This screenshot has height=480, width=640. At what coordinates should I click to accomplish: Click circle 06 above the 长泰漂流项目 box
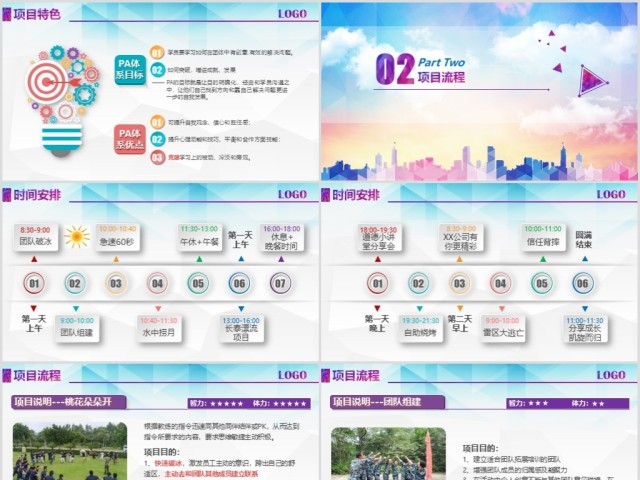pos(240,283)
